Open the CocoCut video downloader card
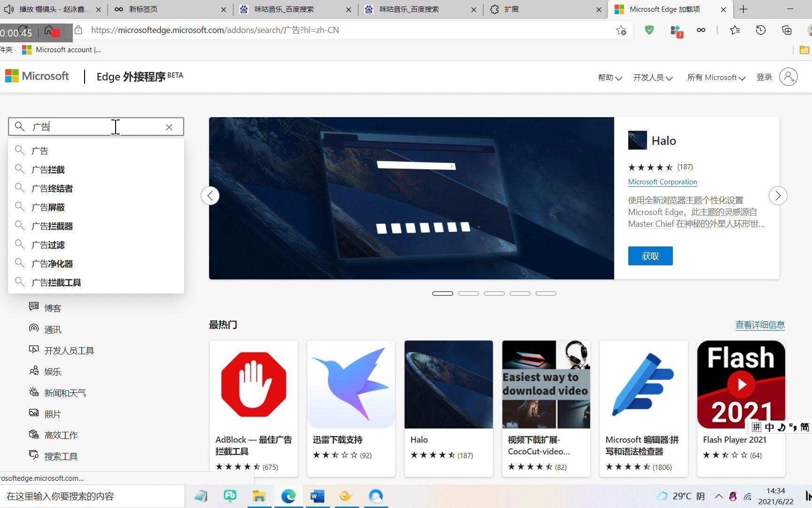 click(x=546, y=408)
